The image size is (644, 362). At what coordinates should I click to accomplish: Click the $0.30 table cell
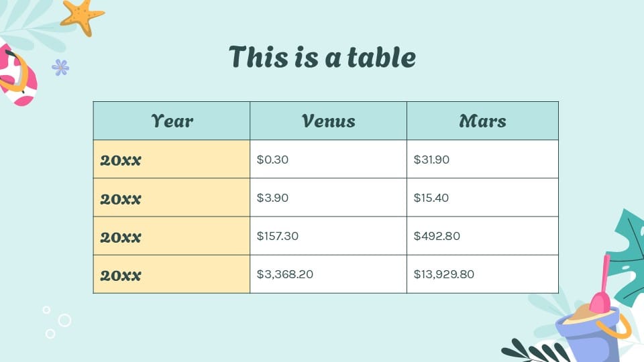328,160
